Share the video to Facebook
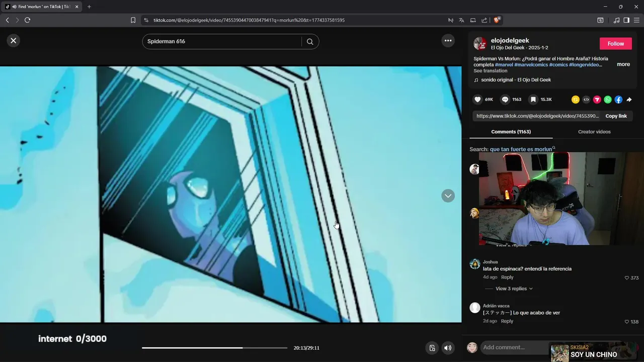 coord(618,100)
